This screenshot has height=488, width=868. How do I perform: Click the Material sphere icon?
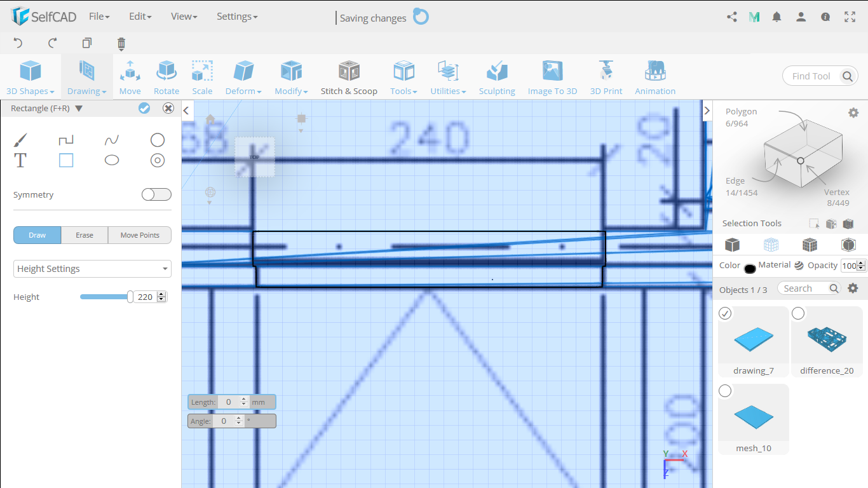tap(799, 266)
